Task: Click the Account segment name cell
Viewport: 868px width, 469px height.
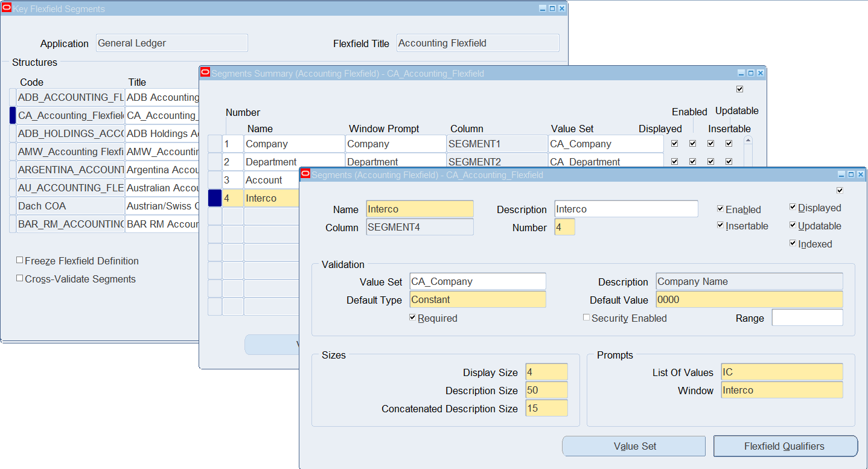Action: [272, 180]
